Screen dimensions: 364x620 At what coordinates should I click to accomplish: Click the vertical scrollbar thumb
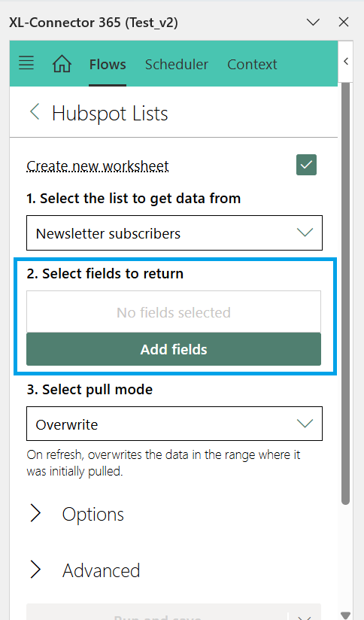pos(345,293)
